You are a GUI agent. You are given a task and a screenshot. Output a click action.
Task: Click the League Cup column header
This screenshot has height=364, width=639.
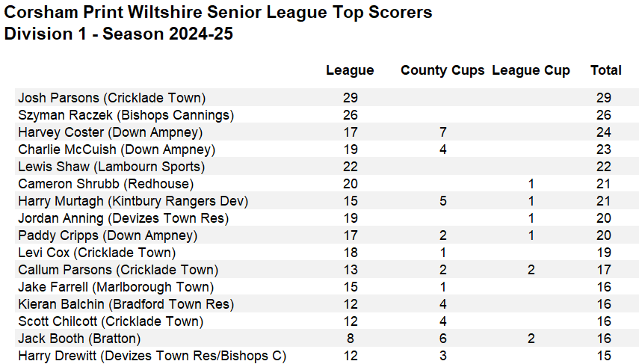click(x=531, y=70)
